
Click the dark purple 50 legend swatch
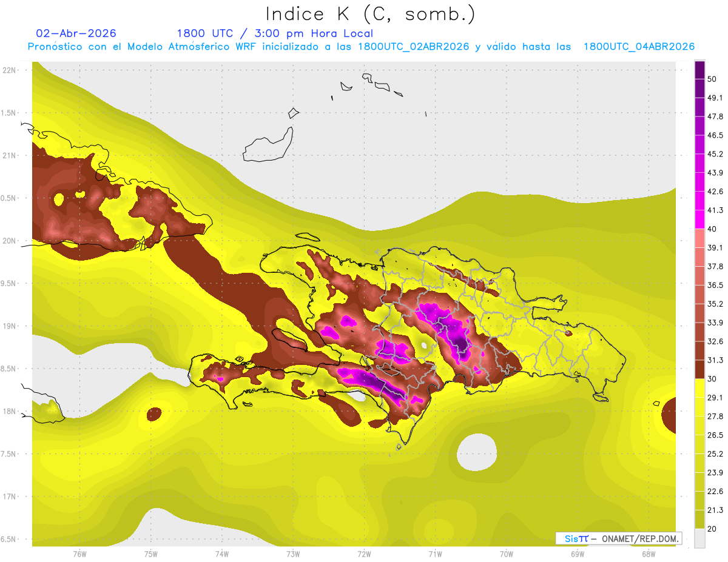click(700, 70)
